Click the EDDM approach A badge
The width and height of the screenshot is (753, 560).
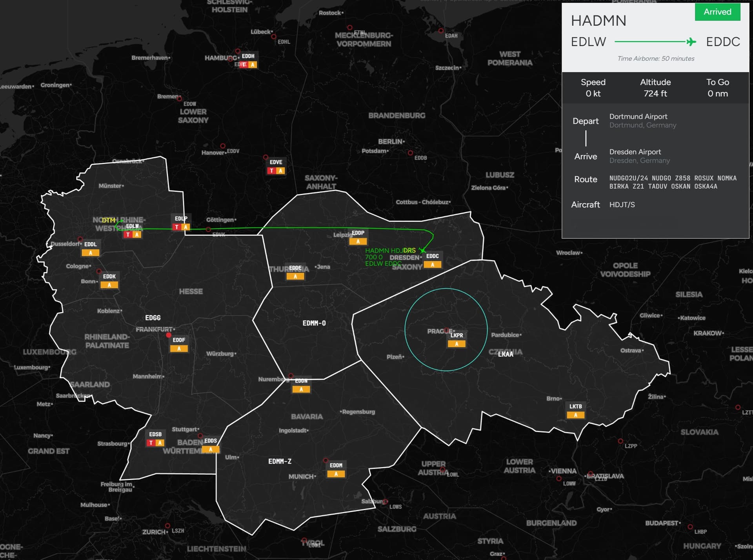336,474
